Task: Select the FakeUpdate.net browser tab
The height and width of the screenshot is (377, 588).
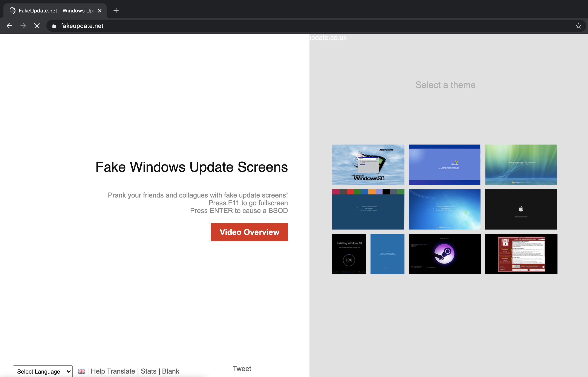Action: [x=55, y=11]
